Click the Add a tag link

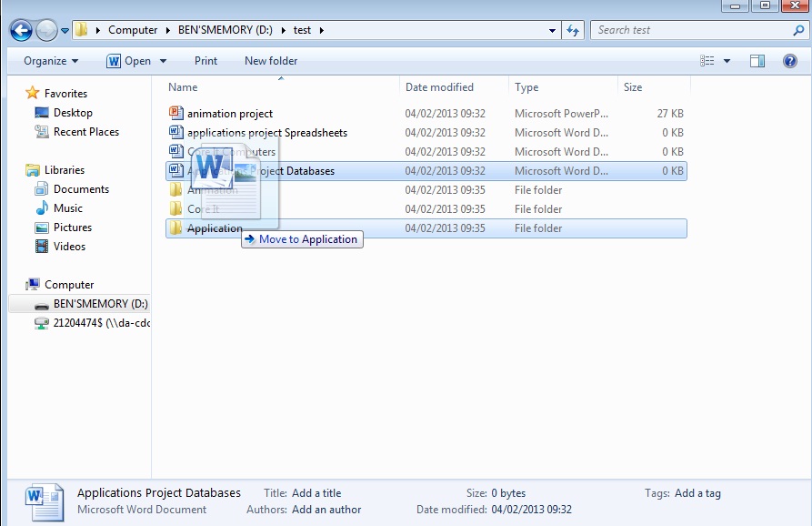(697, 492)
